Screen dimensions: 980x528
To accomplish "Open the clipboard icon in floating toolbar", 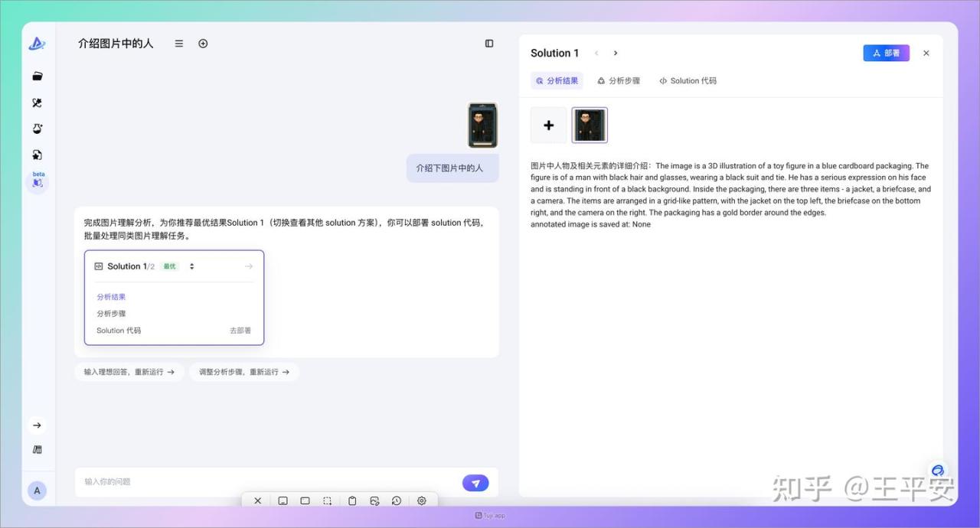I will tap(352, 500).
